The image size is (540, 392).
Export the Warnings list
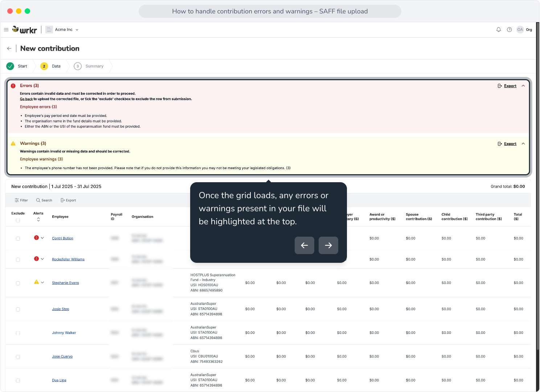point(507,144)
